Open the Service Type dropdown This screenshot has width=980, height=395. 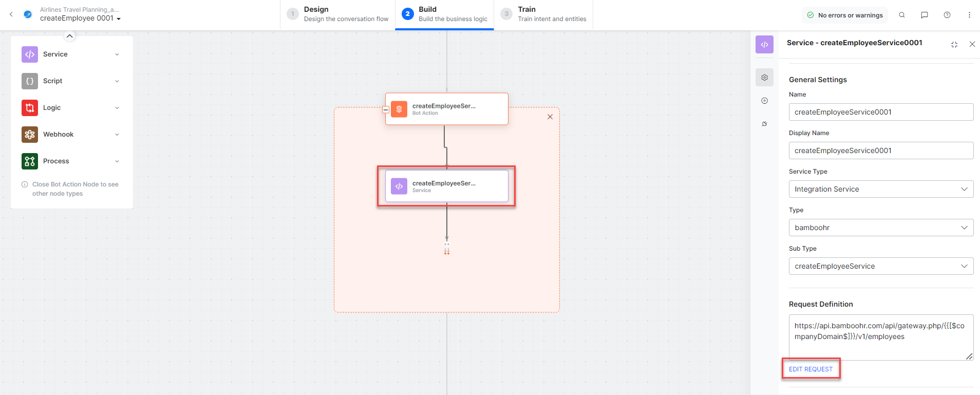pyautogui.click(x=881, y=189)
